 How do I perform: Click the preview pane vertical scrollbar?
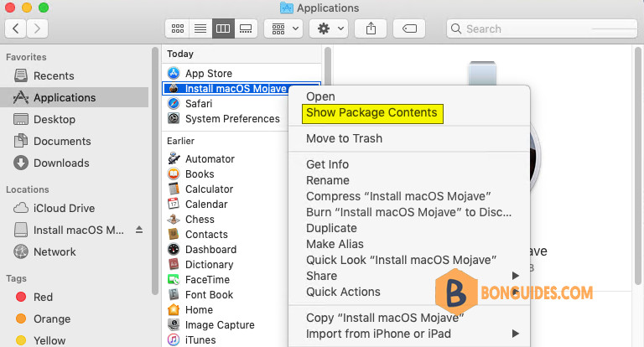pyautogui.click(x=638, y=165)
